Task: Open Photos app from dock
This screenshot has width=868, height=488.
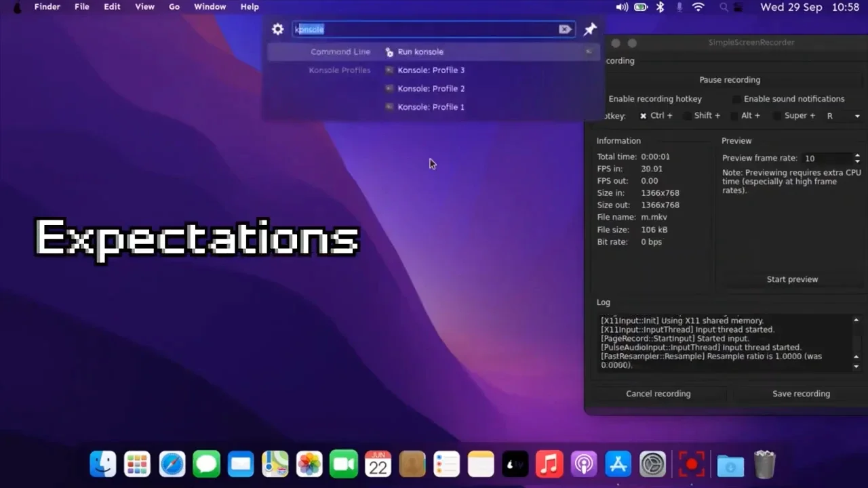Action: [x=309, y=464]
